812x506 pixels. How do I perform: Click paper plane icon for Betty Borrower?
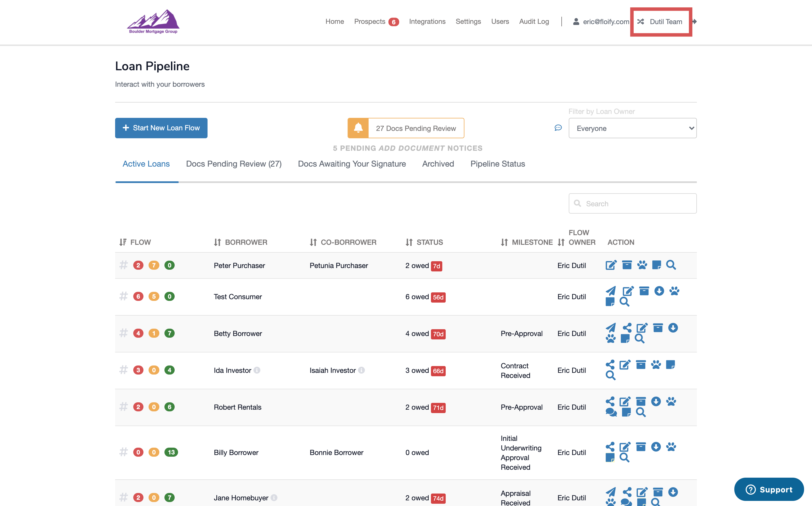[x=611, y=328]
